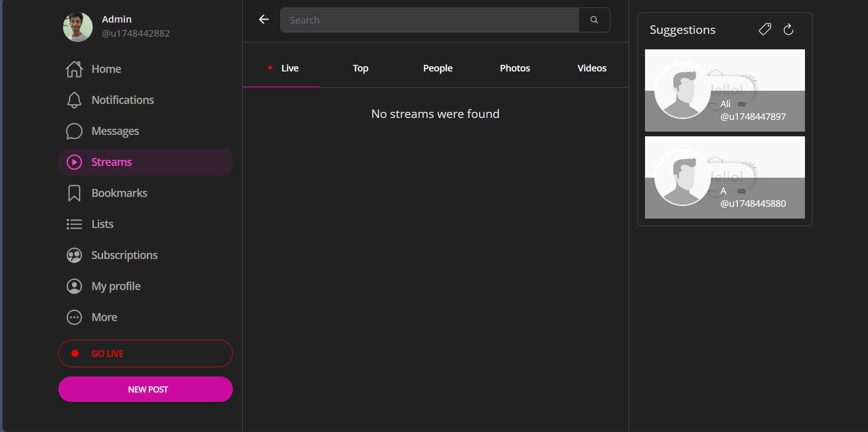Click the GO LIVE button
This screenshot has height=432, width=868.
click(x=145, y=353)
